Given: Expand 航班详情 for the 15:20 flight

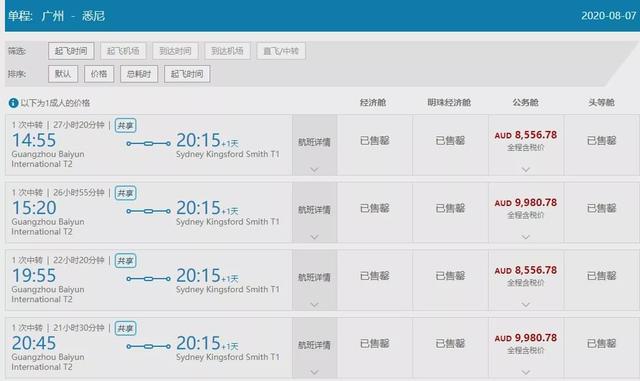Looking at the screenshot, I should (x=314, y=213).
